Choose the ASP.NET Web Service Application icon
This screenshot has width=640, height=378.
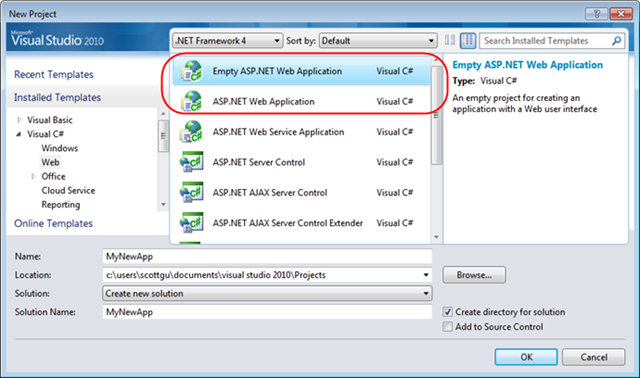pyautogui.click(x=191, y=131)
